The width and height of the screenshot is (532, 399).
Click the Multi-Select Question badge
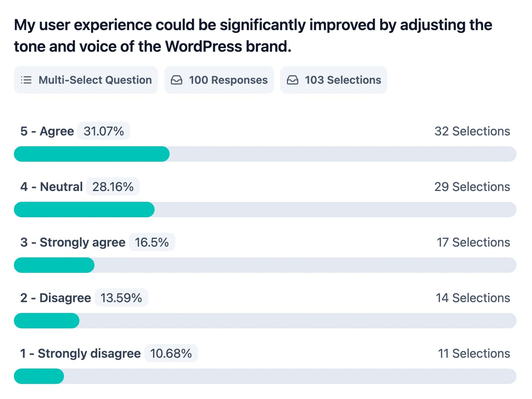[86, 80]
